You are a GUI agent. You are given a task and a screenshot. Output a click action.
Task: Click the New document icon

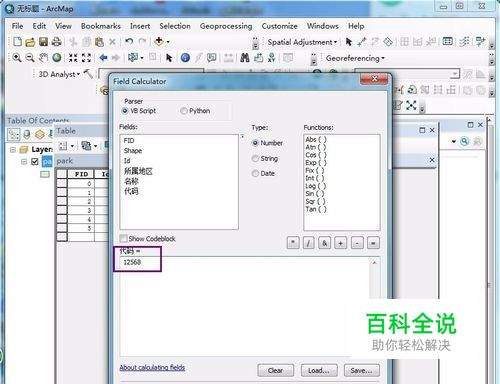tap(17, 42)
